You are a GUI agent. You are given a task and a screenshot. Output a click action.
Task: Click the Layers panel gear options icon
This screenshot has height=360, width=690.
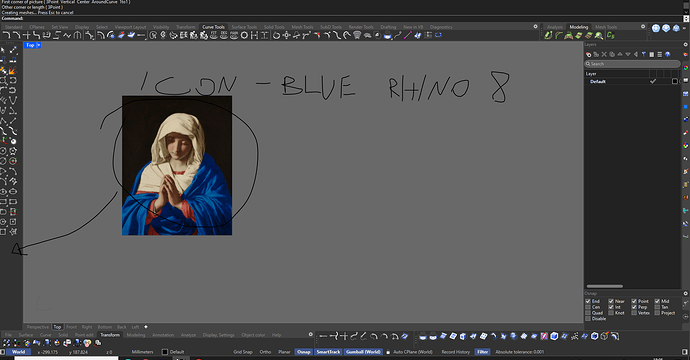pos(685,44)
